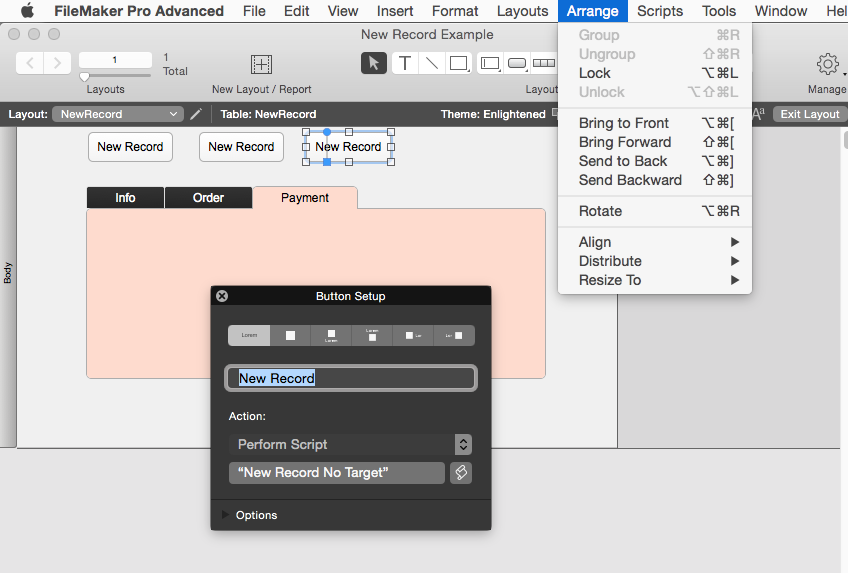
Task: Select the first New Record button
Action: pyautogui.click(x=130, y=147)
